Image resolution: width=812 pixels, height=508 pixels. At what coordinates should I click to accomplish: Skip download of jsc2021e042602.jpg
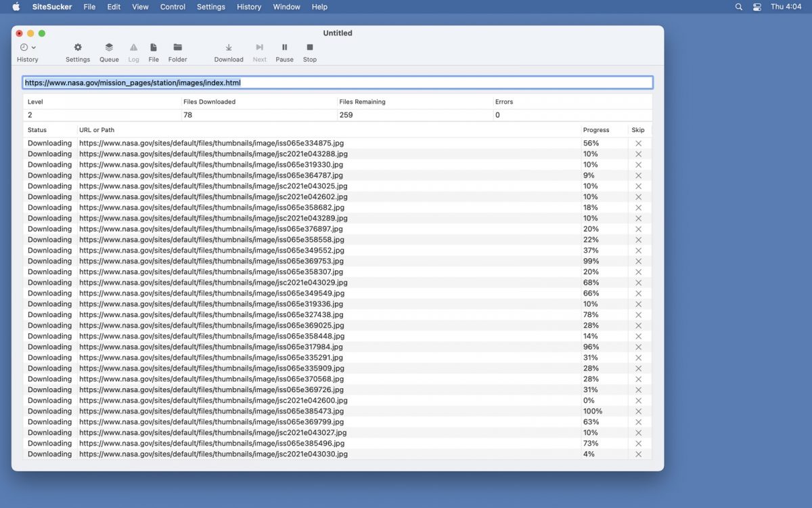638,197
